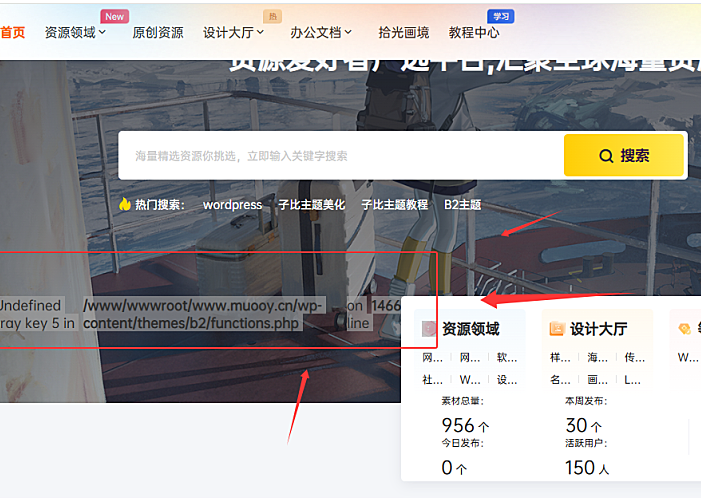Open 拾光画境 in the navigation bar
Screen dimensions: 701x498
404,32
